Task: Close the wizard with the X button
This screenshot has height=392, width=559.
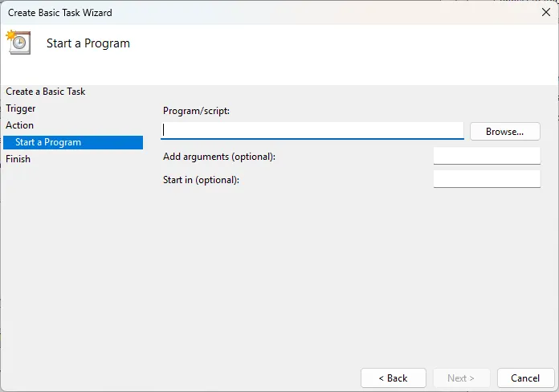Action: [546, 13]
